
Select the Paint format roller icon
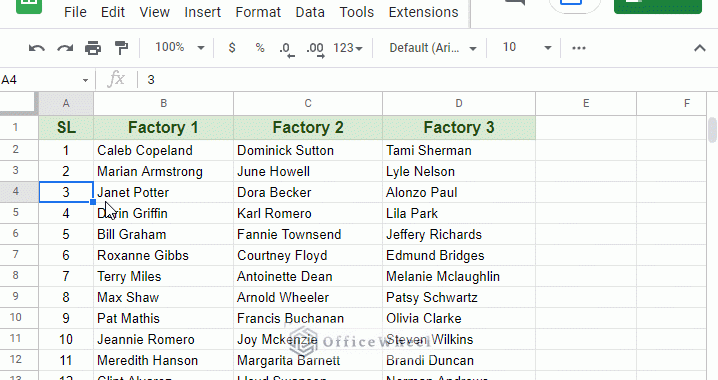pyautogui.click(x=121, y=48)
